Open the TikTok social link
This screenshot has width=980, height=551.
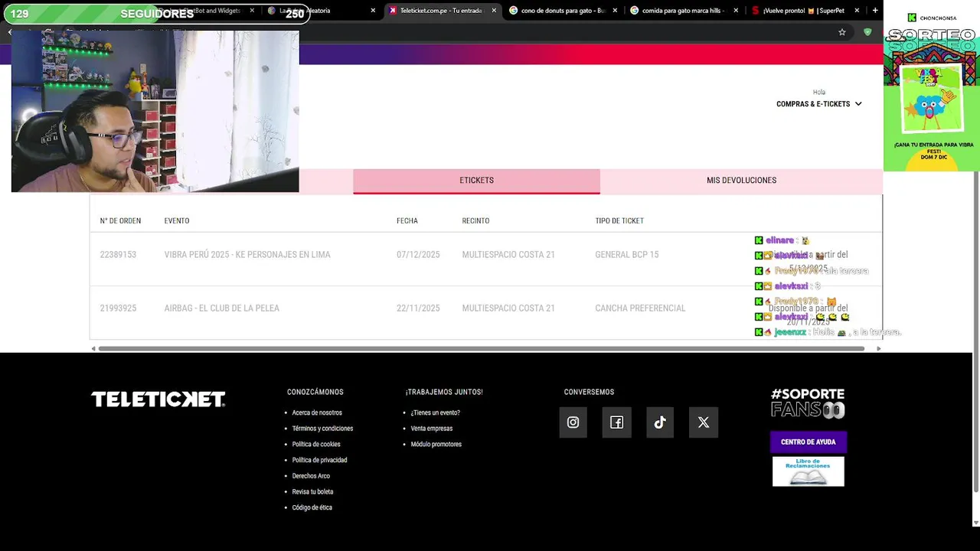[660, 422]
